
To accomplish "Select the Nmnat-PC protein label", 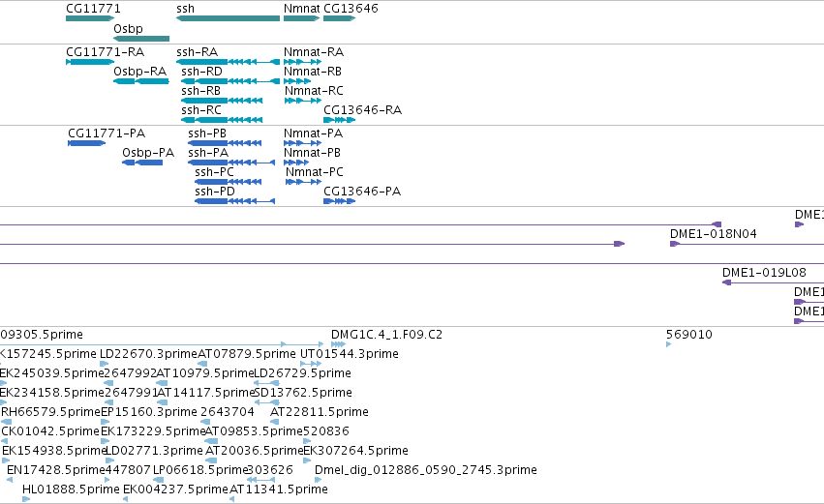I will point(315,172).
